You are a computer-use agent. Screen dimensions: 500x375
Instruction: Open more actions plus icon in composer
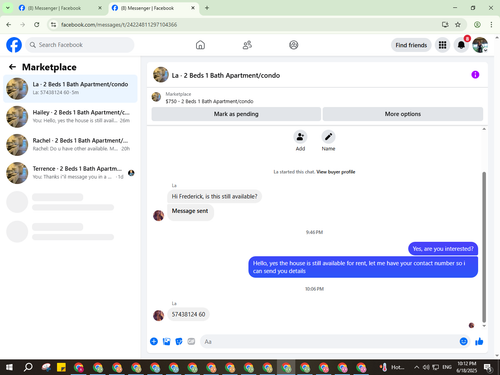click(x=154, y=341)
